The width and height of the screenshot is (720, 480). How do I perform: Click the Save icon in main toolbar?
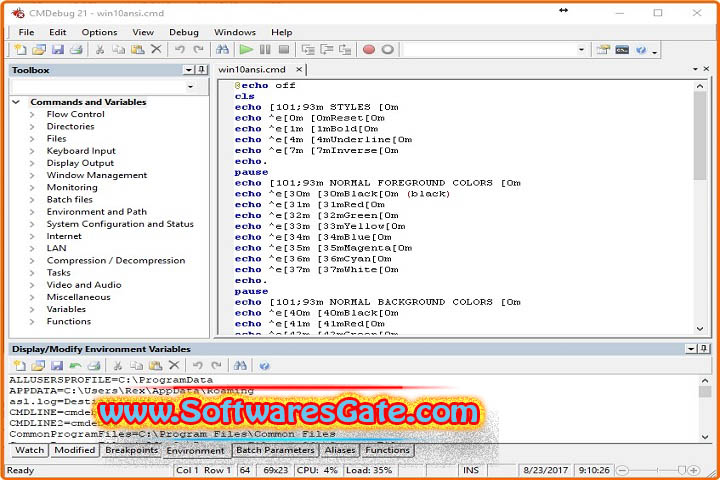coord(58,50)
